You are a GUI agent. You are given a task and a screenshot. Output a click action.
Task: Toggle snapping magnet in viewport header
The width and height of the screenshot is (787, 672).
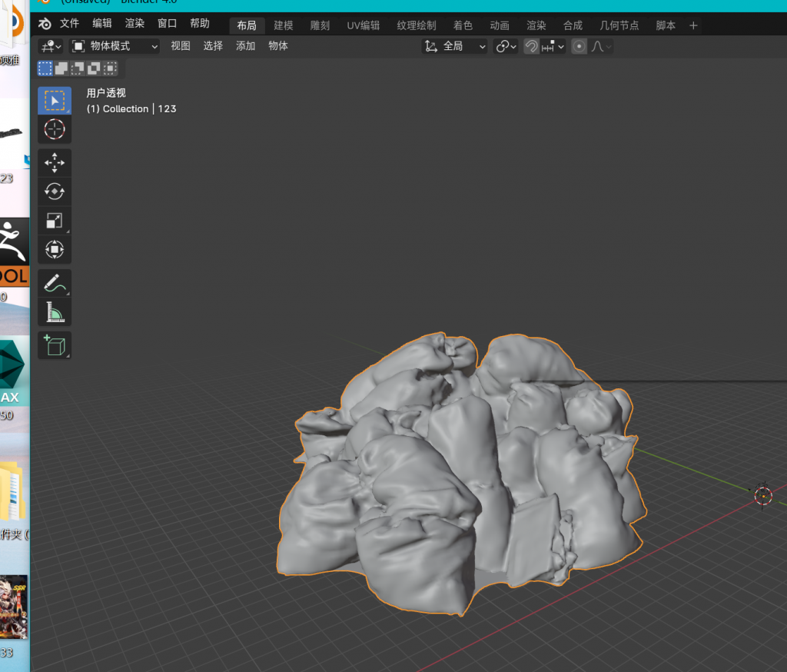pyautogui.click(x=531, y=47)
